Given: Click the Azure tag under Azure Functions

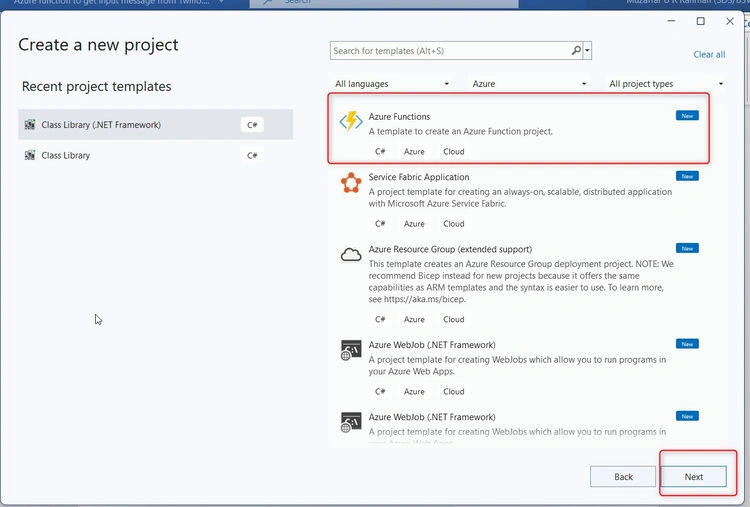Looking at the screenshot, I should coord(414,152).
